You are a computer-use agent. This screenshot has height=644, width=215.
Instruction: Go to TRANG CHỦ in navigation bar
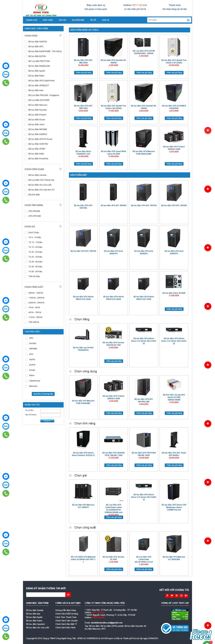point(31,20)
